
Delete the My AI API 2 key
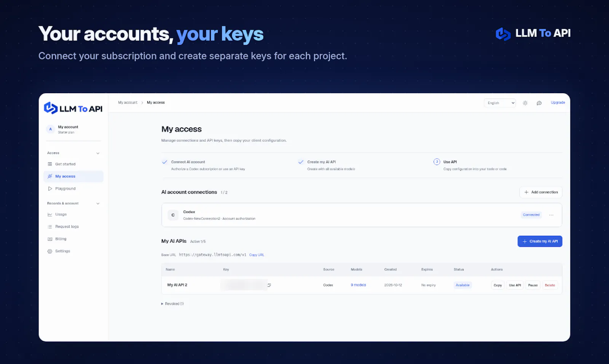pos(550,285)
